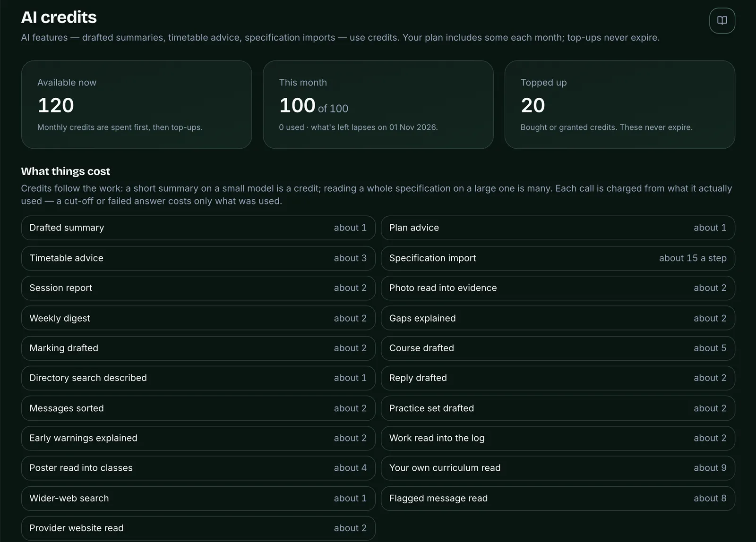
Task: Click the Flagged message read row
Action: [x=558, y=499]
